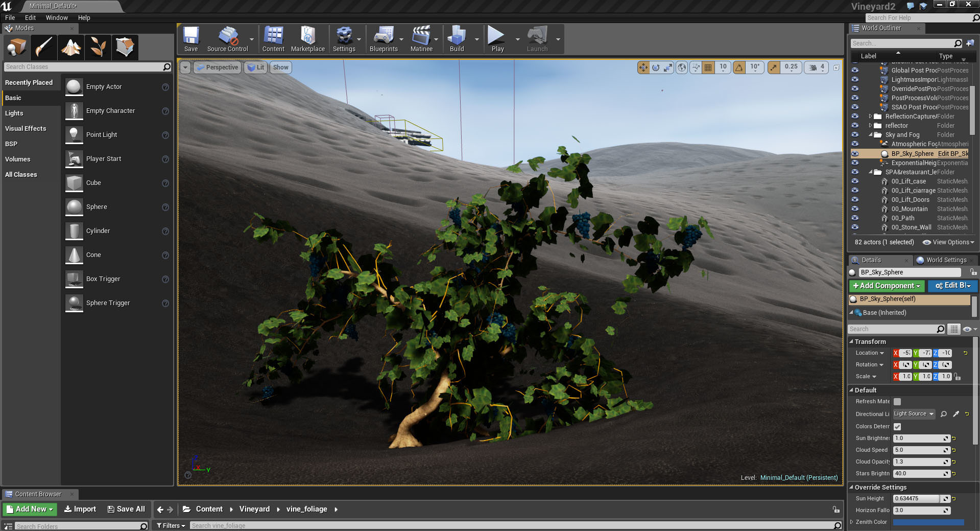Click the Sun Height value field
This screenshot has height=531, width=980.
click(916, 498)
